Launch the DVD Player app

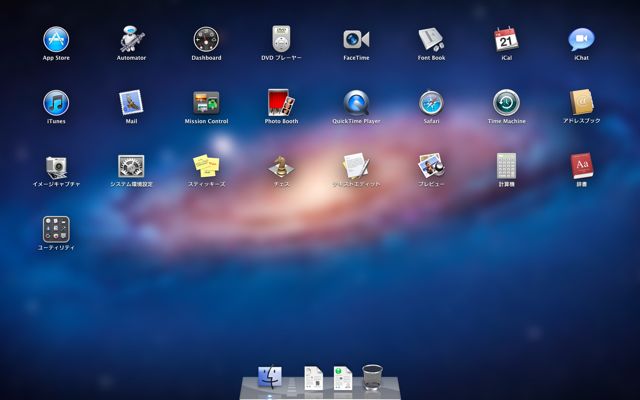point(281,39)
